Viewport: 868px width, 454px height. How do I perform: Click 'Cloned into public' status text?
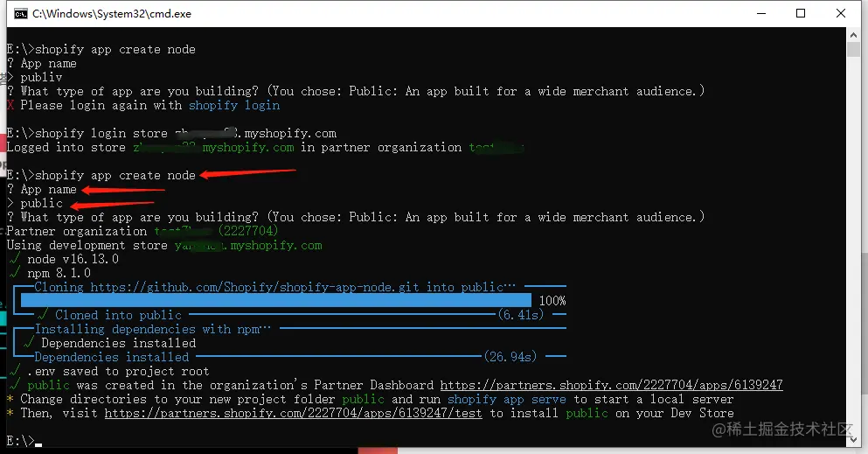[119, 315]
